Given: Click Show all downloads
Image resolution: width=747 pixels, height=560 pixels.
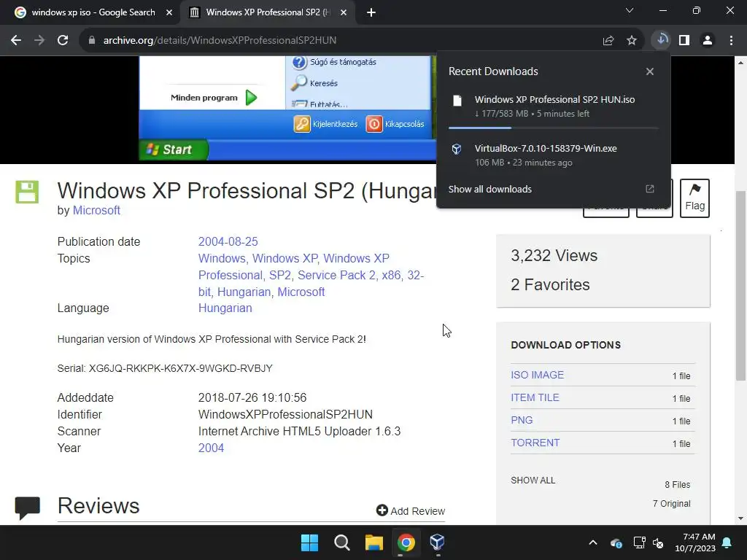Looking at the screenshot, I should [x=489, y=189].
